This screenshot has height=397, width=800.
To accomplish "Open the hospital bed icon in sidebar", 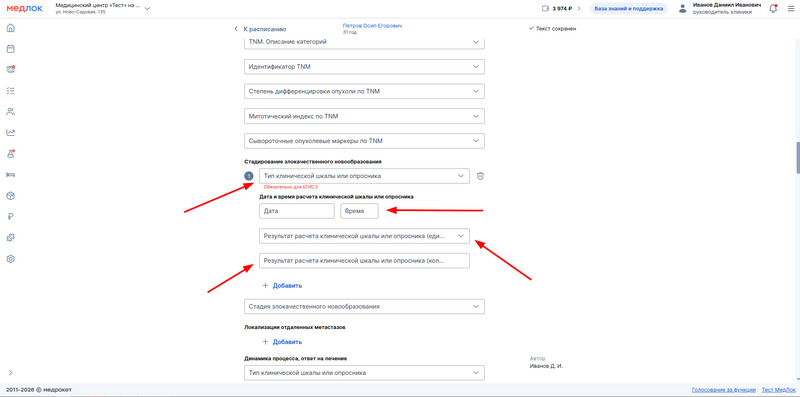I will (11, 175).
